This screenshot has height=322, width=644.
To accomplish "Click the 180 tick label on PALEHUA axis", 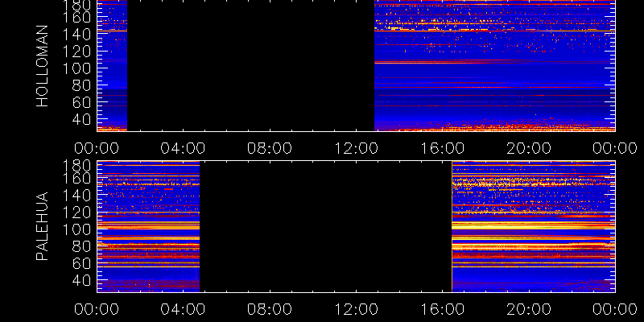I will (77, 166).
